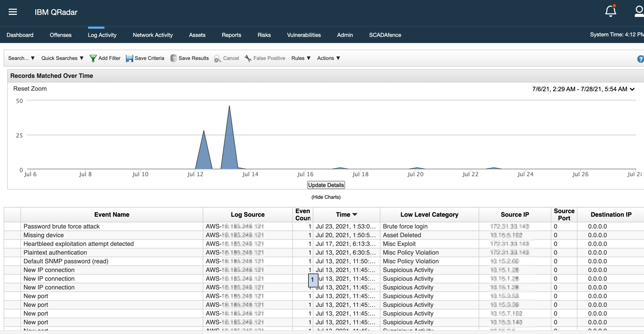
Task: Click the Cancel search icon
Action: click(x=218, y=58)
